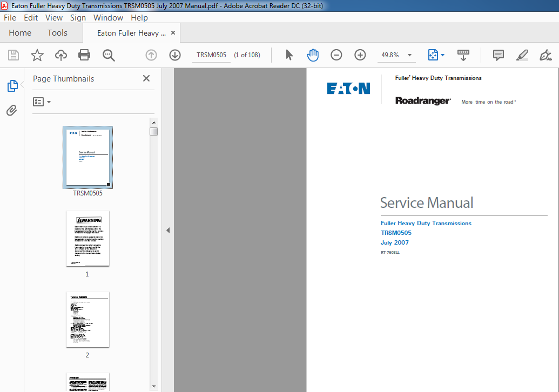This screenshot has width=559, height=392.
Task: Open the Sign menu
Action: click(78, 18)
